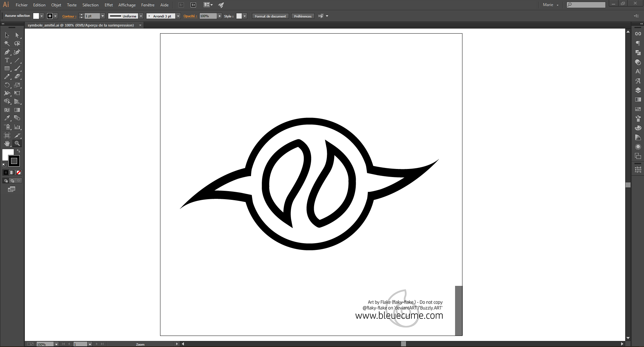Select the Hand tool
This screenshot has height=347, width=644.
tap(7, 143)
